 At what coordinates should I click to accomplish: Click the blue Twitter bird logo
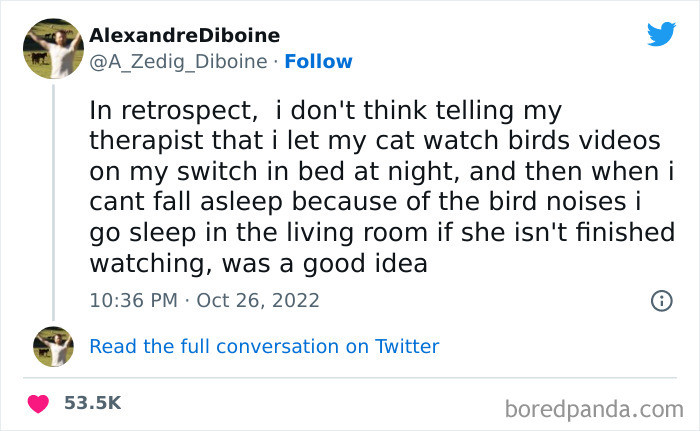coord(661,35)
